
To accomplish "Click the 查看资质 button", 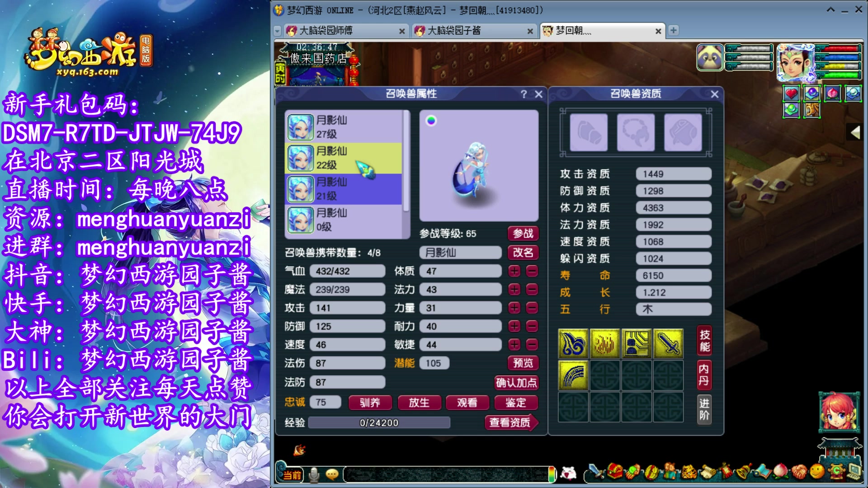I will click(511, 422).
